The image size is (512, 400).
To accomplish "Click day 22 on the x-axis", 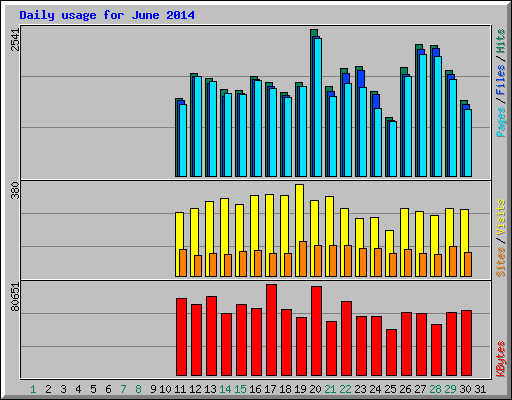I will [x=345, y=389].
